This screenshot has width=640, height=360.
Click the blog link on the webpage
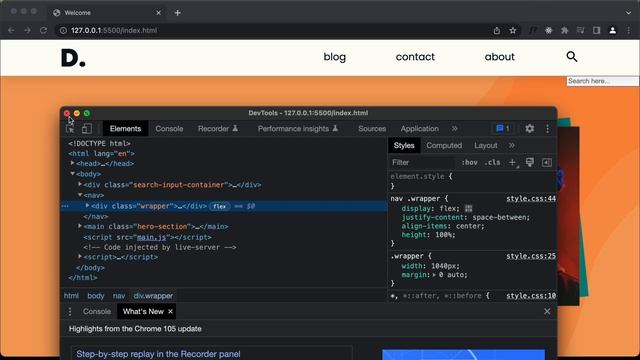[x=335, y=57]
